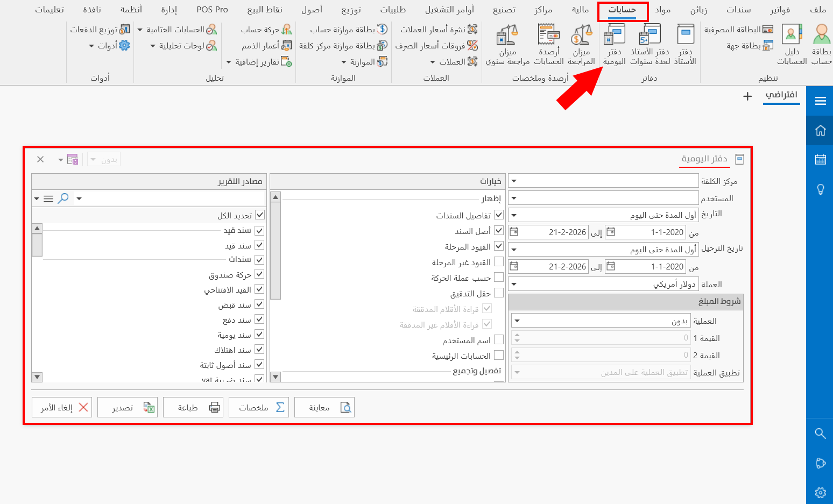Click معاينة preview button
The image size is (833, 504).
pos(324,407)
